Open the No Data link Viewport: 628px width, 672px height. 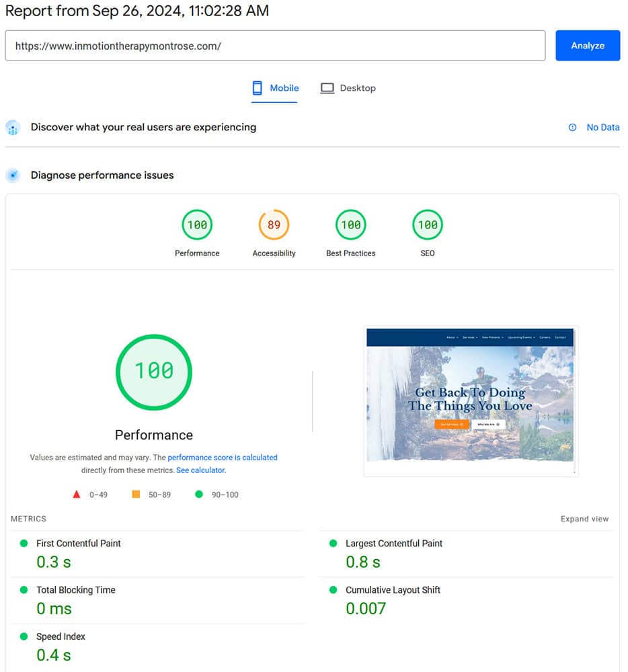(602, 127)
